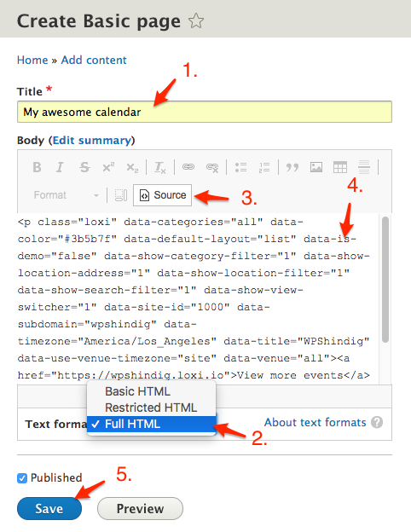
Task: Select Full HTML text format option
Action: pyautogui.click(x=152, y=424)
